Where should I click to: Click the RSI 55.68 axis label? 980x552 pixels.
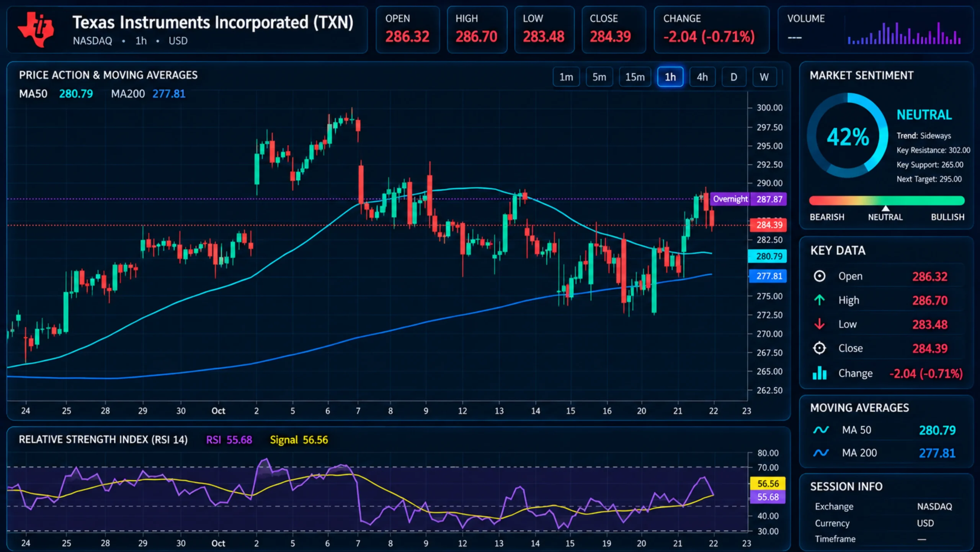tap(767, 497)
